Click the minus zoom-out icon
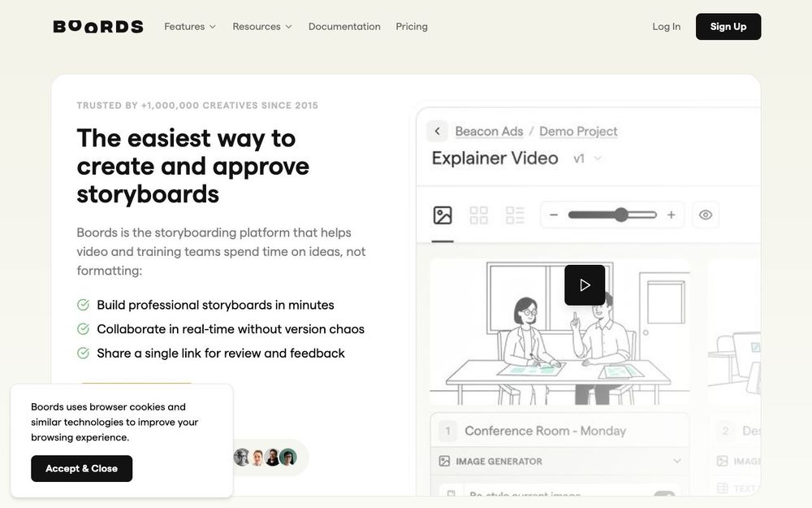The image size is (812, 508). pos(554,215)
